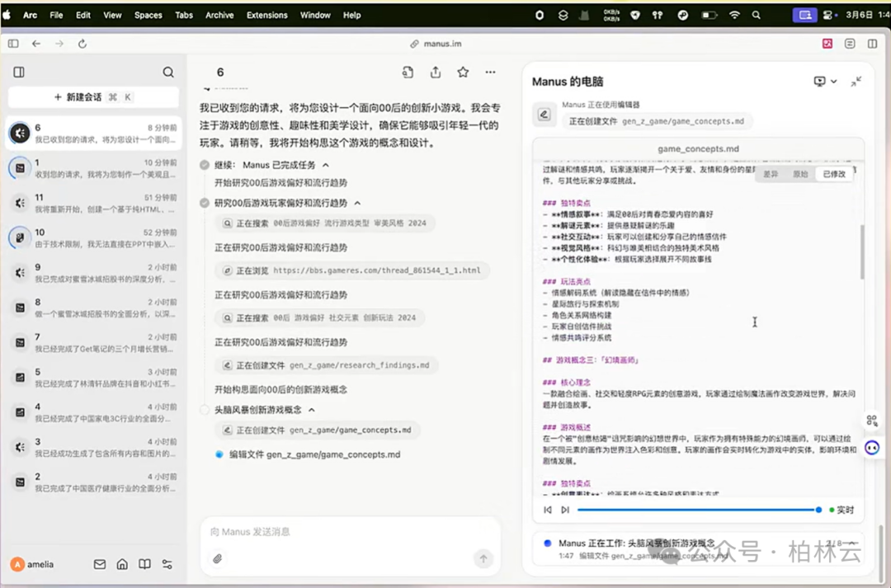This screenshot has height=588, width=891.
Task: Open the Spaces menu in menu bar
Action: tap(148, 16)
